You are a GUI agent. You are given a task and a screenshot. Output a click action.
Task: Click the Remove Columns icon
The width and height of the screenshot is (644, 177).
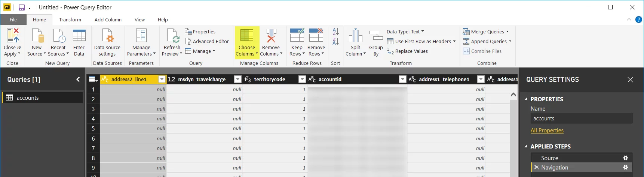tap(271, 36)
